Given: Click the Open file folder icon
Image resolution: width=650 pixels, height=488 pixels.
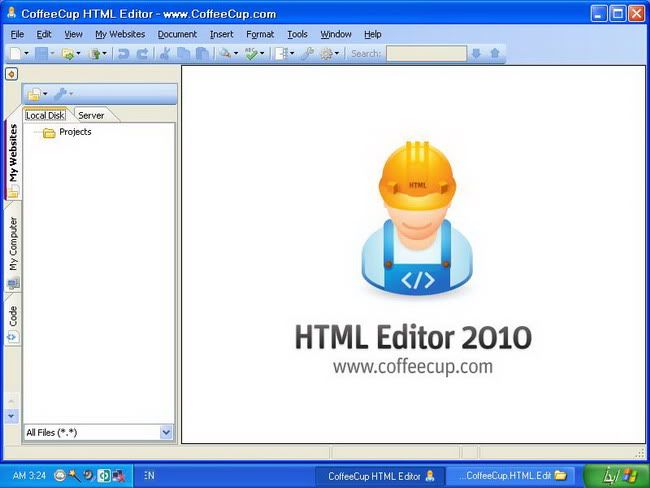Looking at the screenshot, I should click(68, 53).
